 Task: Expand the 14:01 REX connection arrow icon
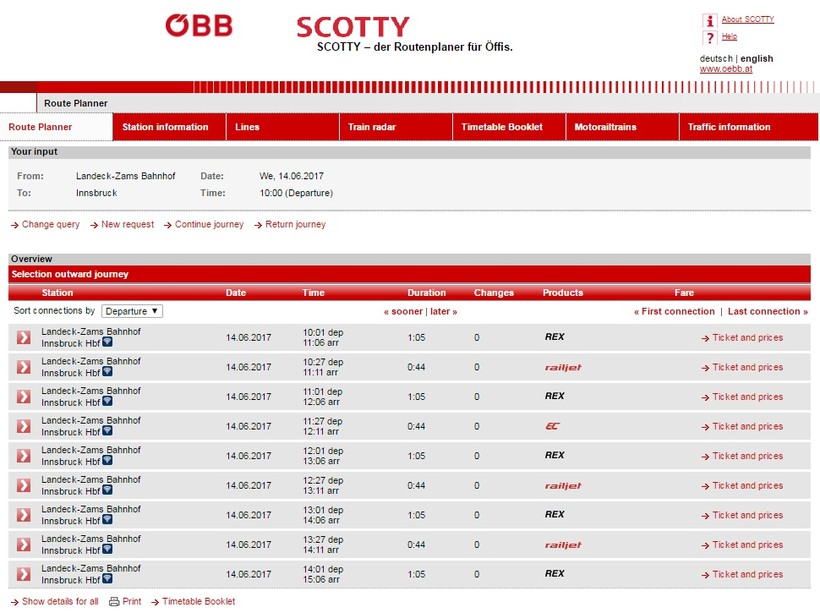(x=23, y=574)
